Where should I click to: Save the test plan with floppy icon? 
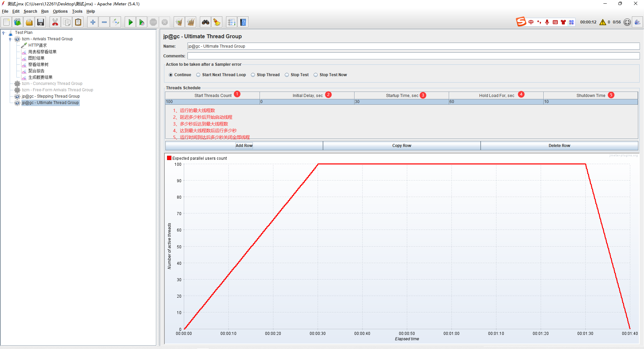pos(41,22)
